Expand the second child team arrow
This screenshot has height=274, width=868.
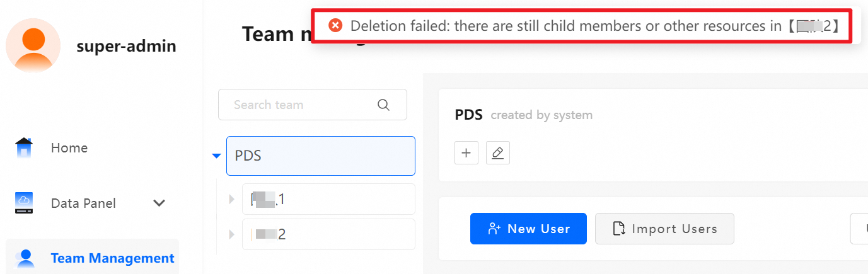(x=231, y=235)
